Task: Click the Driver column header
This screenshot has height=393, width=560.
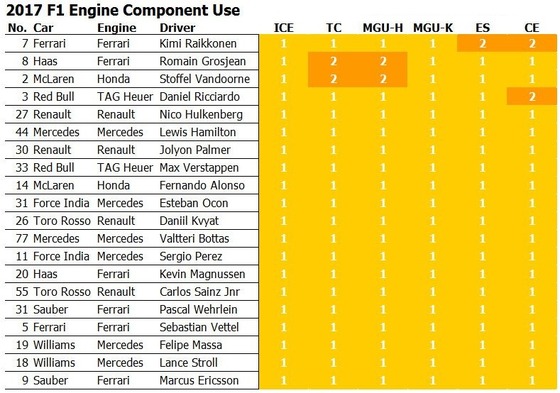Action: point(177,28)
